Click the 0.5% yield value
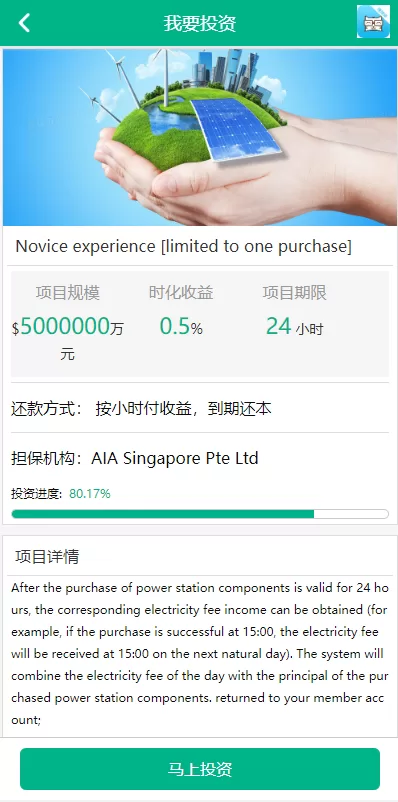 pos(181,326)
